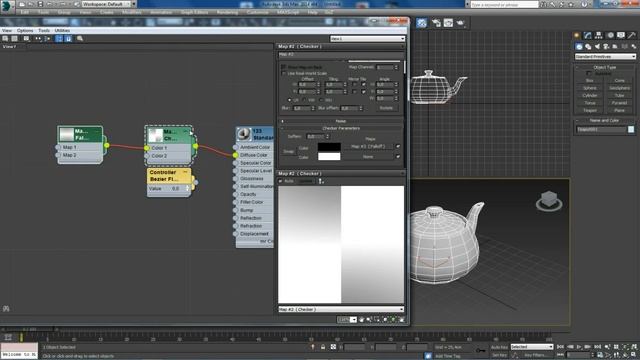Select the Systems category gears icon

pos(633,47)
